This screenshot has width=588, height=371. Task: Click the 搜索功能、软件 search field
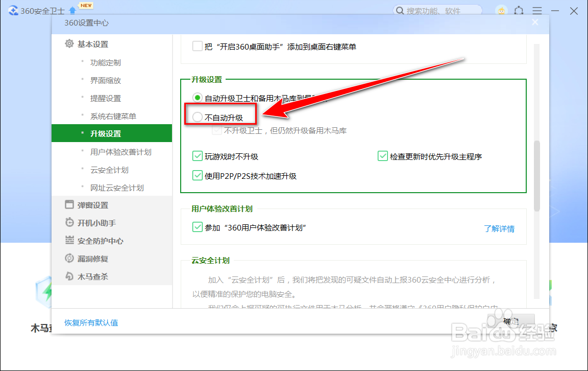coord(437,11)
